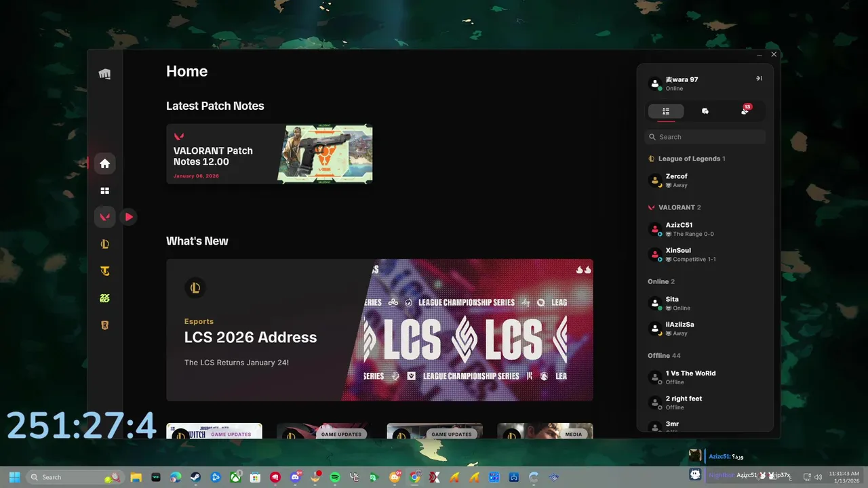Select the Legends of Runeterra sidebar icon
This screenshot has width=868, height=488.
click(x=104, y=325)
